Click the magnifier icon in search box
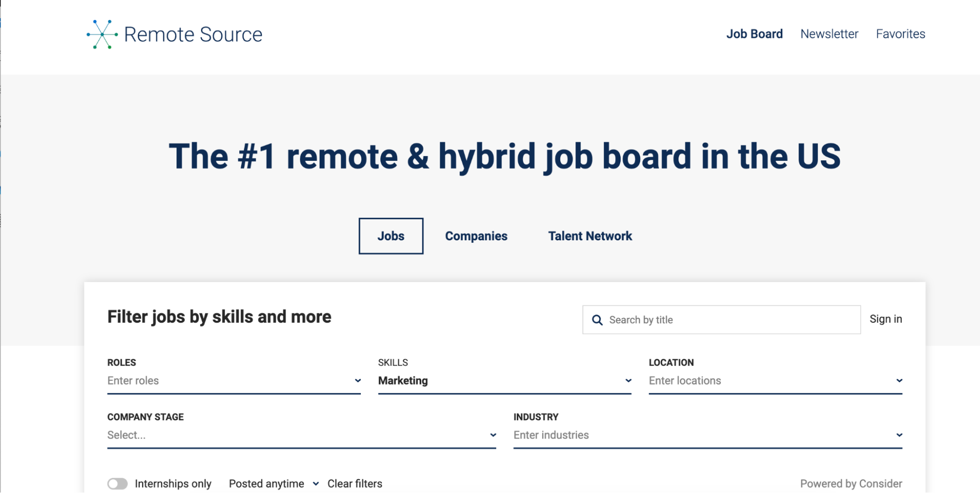Viewport: 980px width, 493px height. pos(597,320)
